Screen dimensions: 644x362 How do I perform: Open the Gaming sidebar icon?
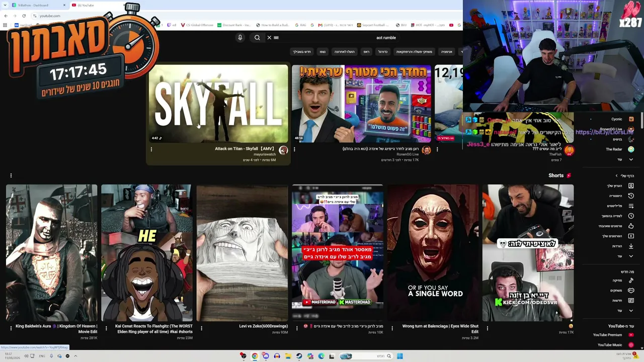[631, 290]
